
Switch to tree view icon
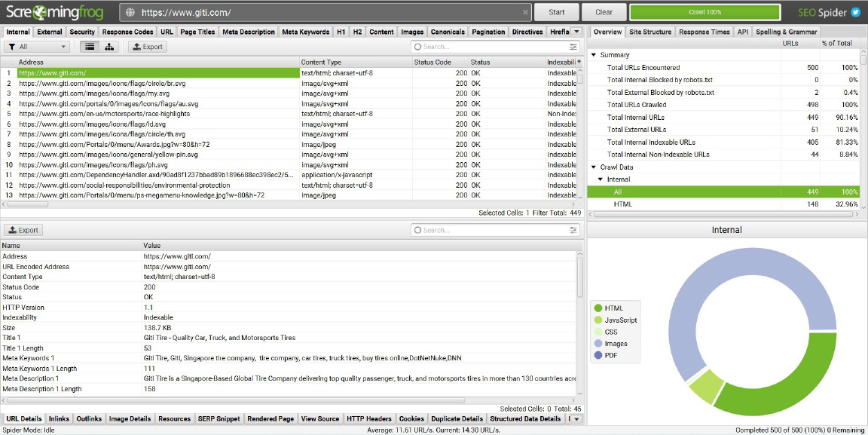coord(109,47)
